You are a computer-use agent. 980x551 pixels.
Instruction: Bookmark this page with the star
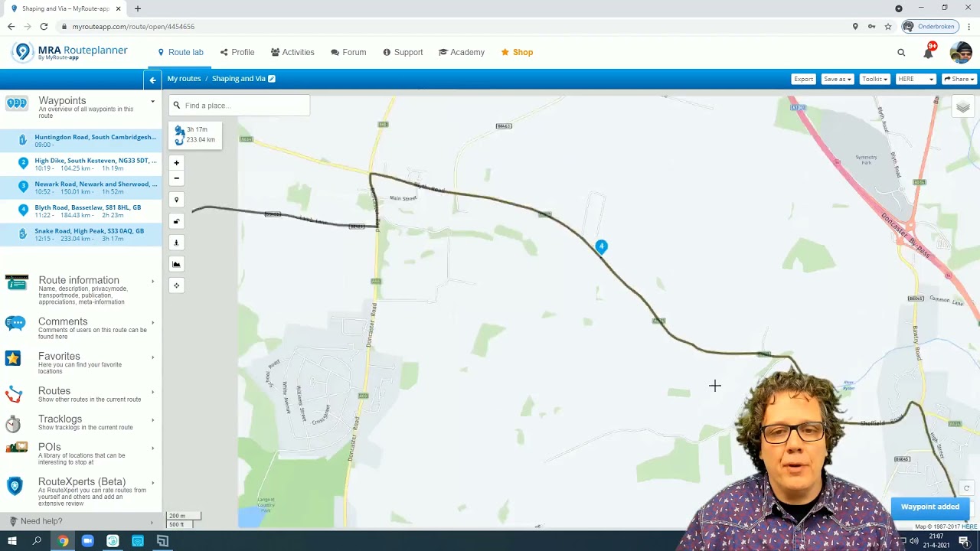pyautogui.click(x=888, y=26)
